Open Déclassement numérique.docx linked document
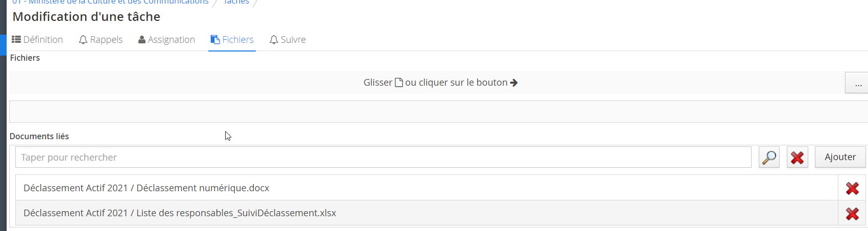 tap(147, 188)
